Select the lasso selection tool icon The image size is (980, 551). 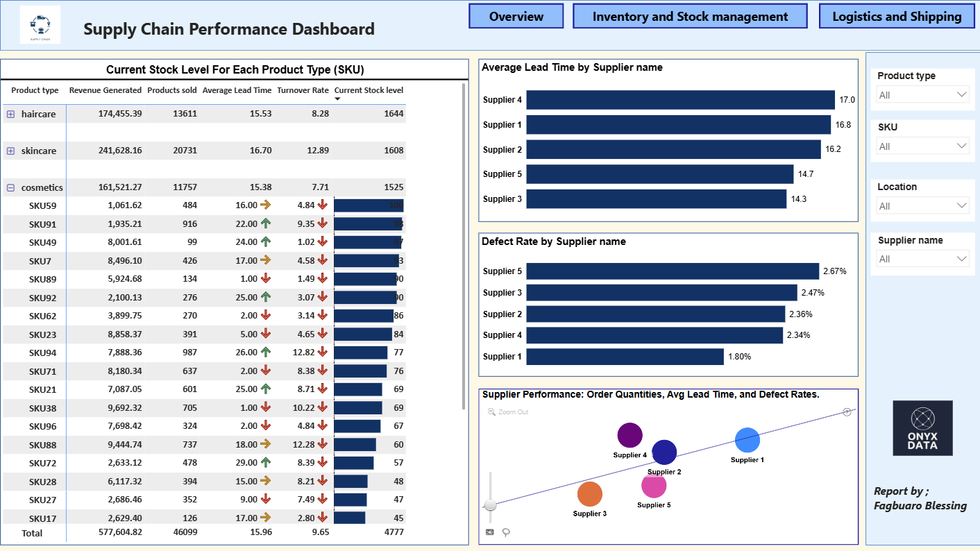pyautogui.click(x=507, y=532)
